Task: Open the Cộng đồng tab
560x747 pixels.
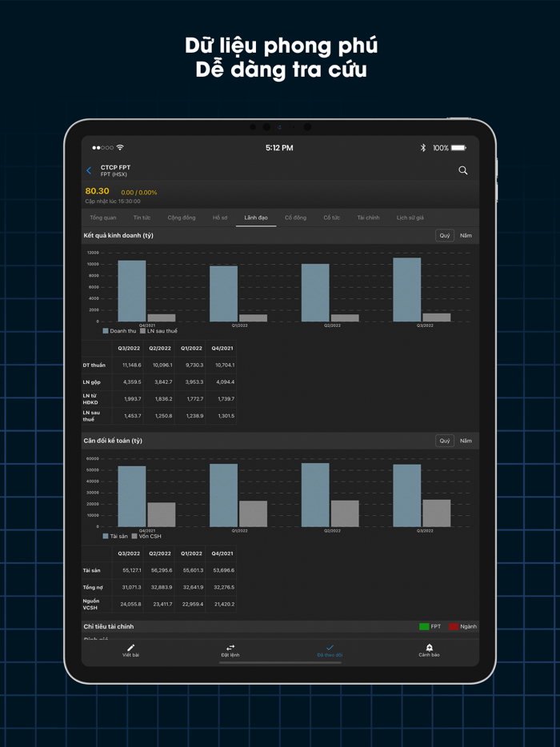Action: pos(181,218)
